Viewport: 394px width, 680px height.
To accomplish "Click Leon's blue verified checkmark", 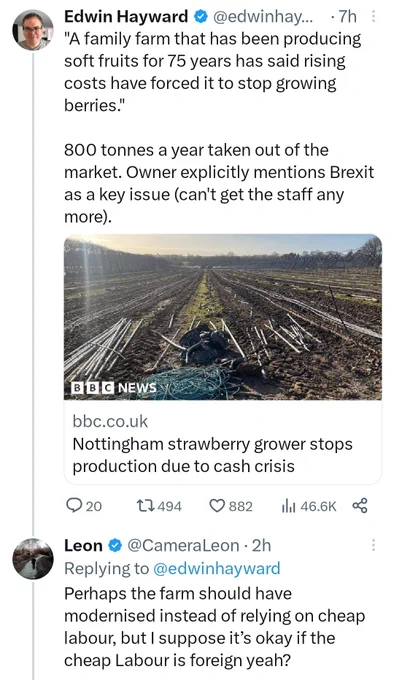I will pyautogui.click(x=114, y=546).
